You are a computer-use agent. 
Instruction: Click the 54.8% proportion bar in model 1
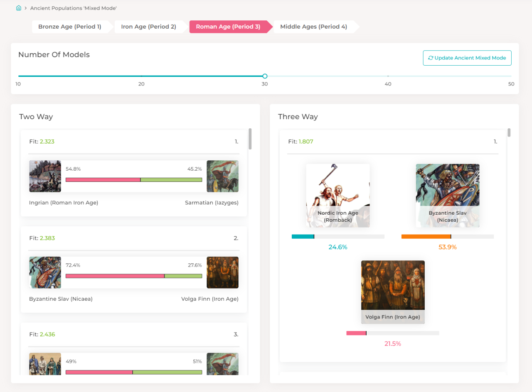[x=103, y=180]
